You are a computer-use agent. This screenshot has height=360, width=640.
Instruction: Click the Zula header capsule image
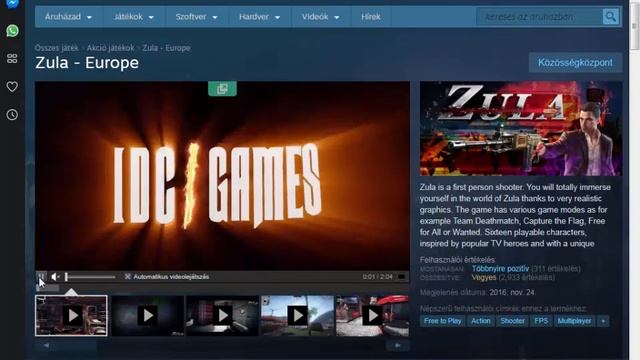(x=521, y=129)
